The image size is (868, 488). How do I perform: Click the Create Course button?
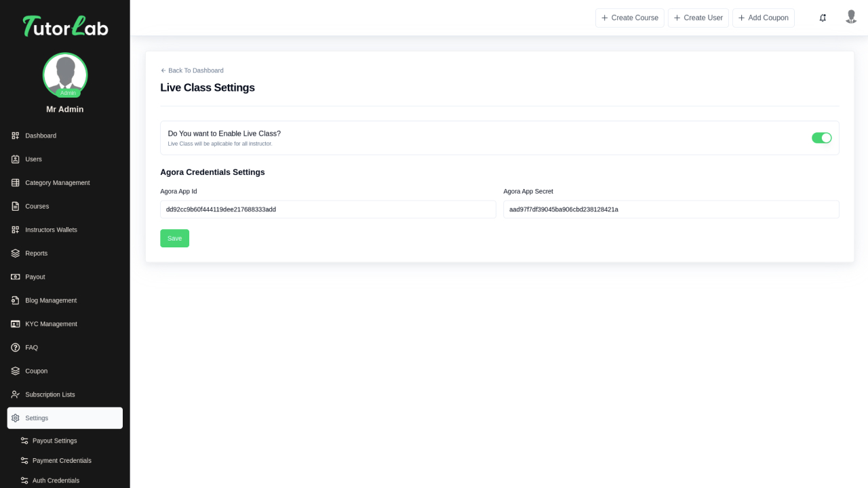(629, 18)
